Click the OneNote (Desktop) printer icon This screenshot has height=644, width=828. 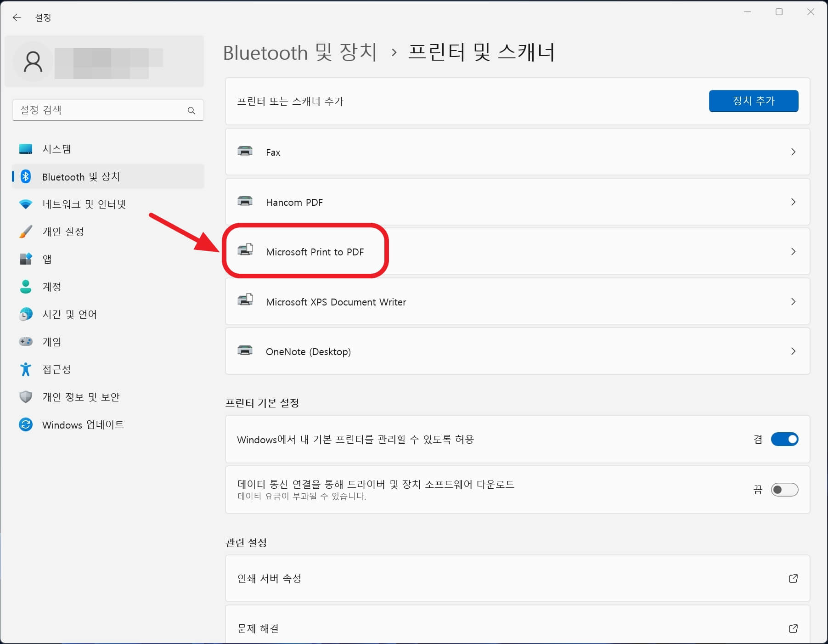click(x=245, y=350)
